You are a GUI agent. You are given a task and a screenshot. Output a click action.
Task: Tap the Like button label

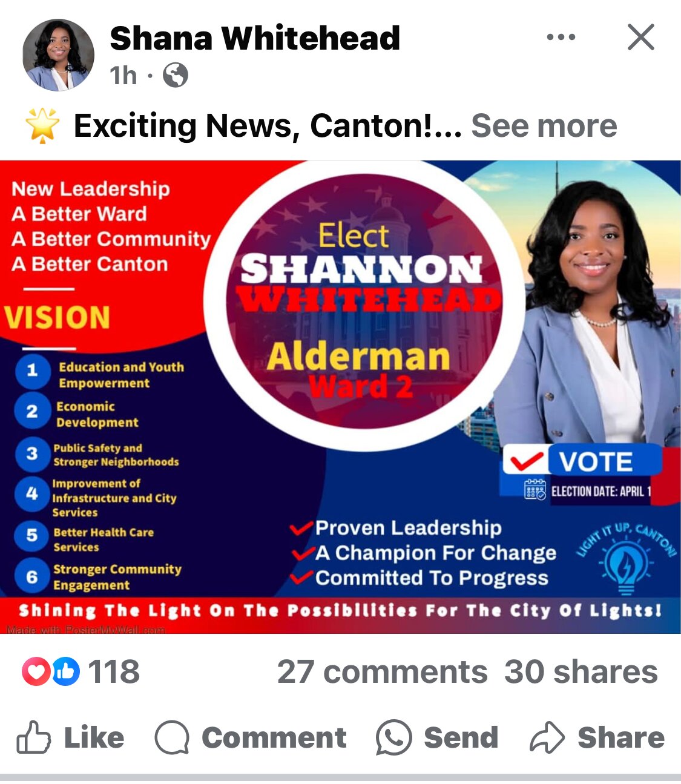pos(94,738)
